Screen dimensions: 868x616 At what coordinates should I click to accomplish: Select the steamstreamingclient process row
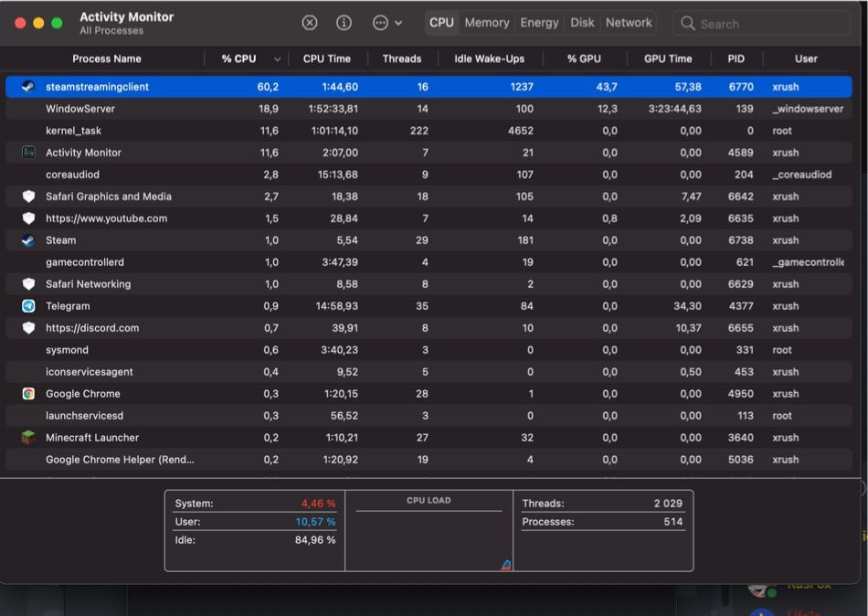click(429, 87)
